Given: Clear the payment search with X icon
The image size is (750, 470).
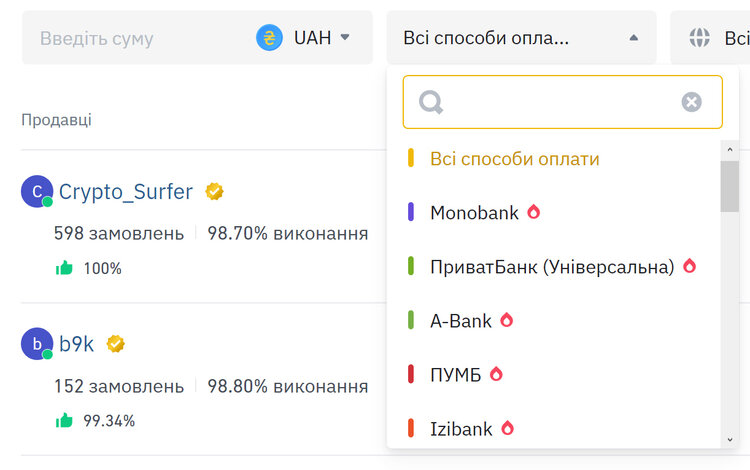Looking at the screenshot, I should [691, 102].
